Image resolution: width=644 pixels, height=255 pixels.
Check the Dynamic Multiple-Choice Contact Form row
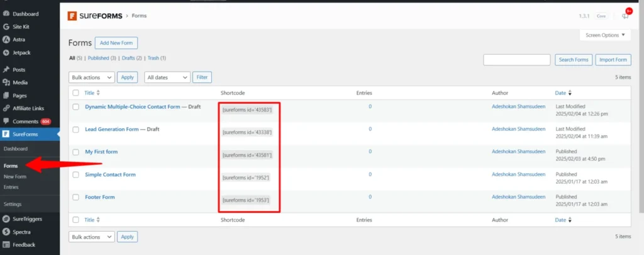pos(75,107)
